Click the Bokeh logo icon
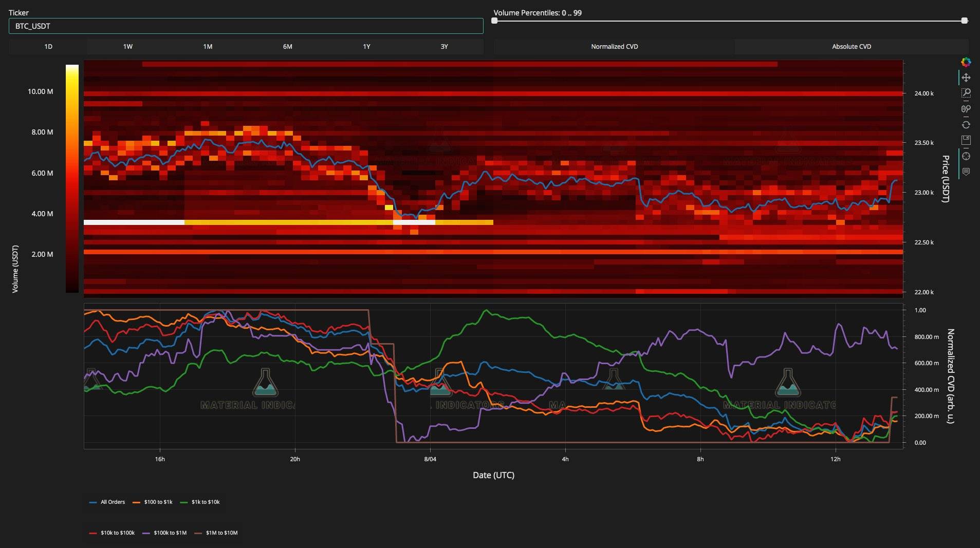Screen dimensions: 980x548 [x=967, y=62]
